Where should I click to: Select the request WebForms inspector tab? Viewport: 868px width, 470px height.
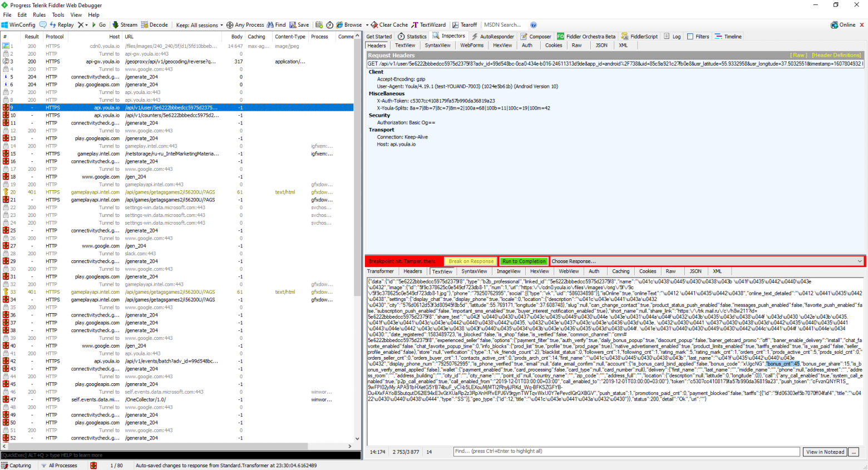(x=472, y=46)
